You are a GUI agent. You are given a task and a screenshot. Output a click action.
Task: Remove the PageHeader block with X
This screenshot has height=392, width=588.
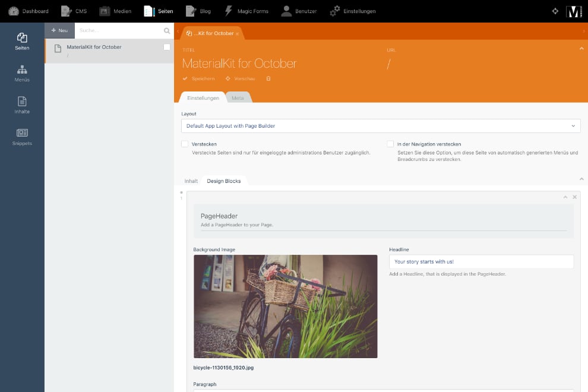pyautogui.click(x=574, y=197)
